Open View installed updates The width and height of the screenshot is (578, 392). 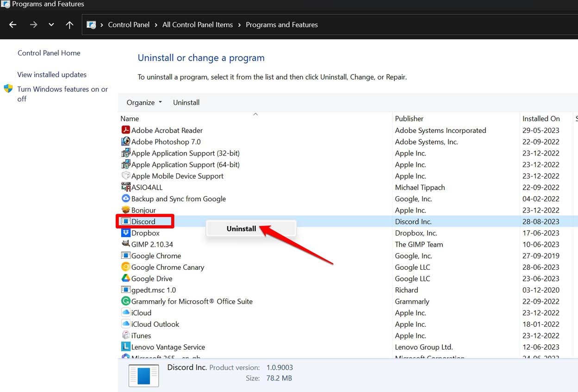click(51, 75)
